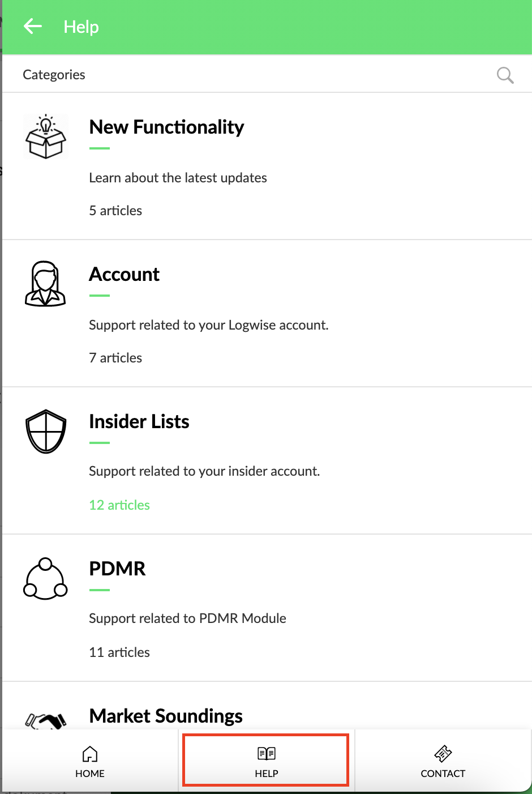Open the Insider Lists category heading
The width and height of the screenshot is (532, 794).
tap(139, 421)
